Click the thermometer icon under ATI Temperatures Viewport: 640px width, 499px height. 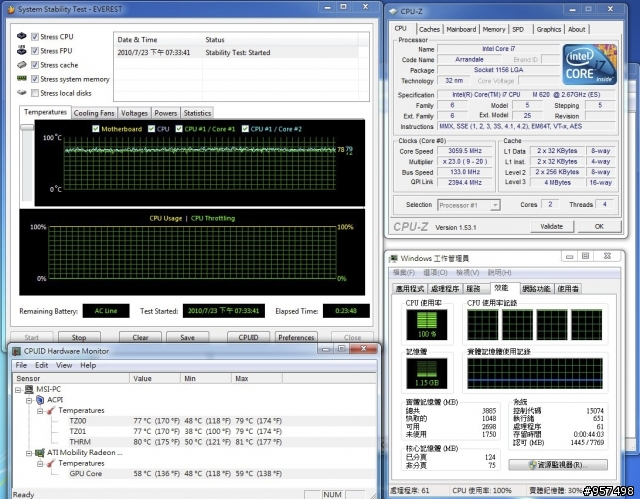(x=51, y=463)
